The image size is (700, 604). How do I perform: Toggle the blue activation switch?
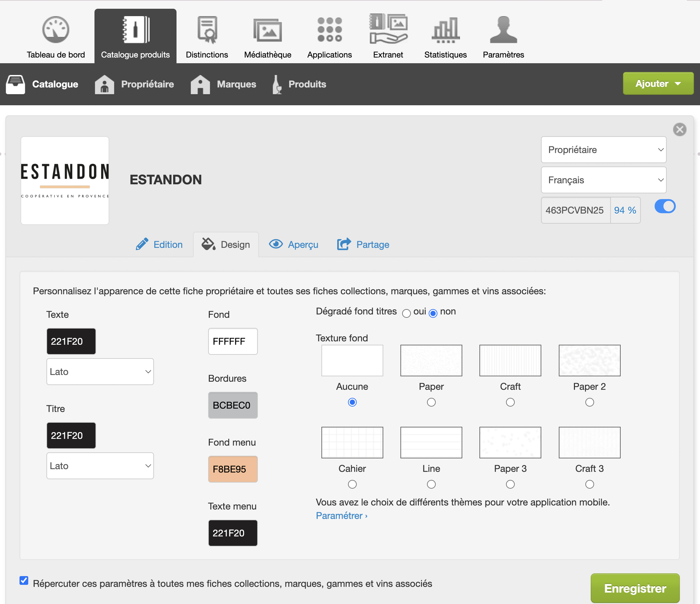(x=665, y=206)
